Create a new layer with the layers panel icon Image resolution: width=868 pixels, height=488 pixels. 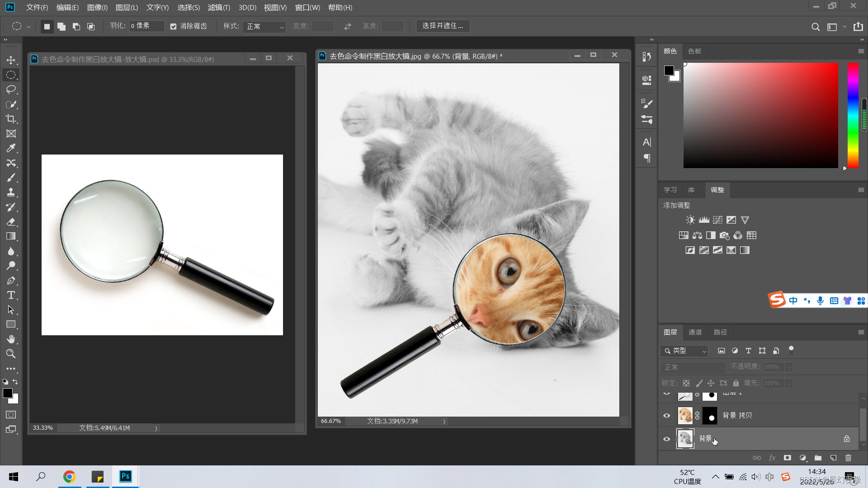pos(833,458)
